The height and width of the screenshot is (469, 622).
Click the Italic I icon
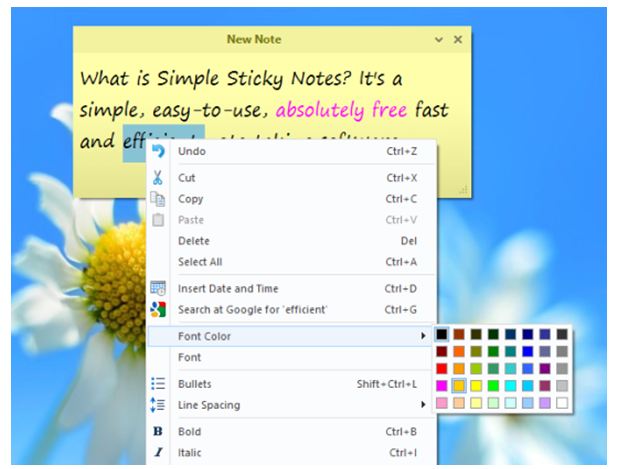pos(158,452)
